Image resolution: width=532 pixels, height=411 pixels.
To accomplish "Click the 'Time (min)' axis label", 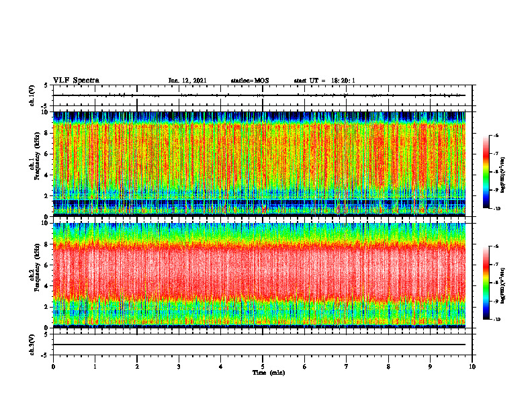I will click(269, 373).
